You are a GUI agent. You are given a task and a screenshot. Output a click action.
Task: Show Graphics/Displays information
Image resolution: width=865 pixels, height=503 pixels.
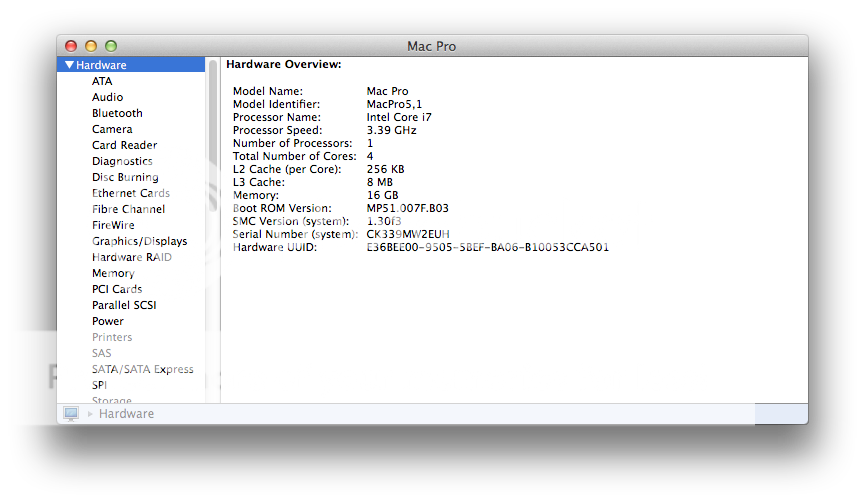click(139, 241)
